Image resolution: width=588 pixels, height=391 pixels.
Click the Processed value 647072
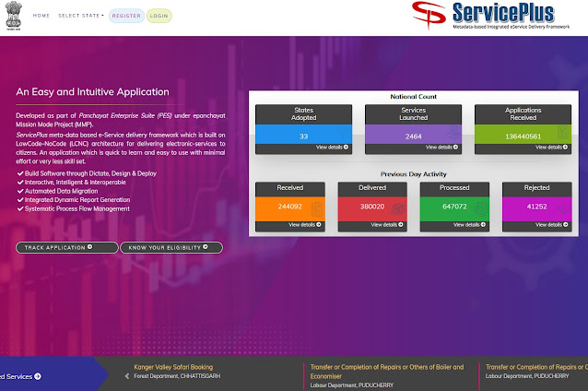[x=454, y=207]
